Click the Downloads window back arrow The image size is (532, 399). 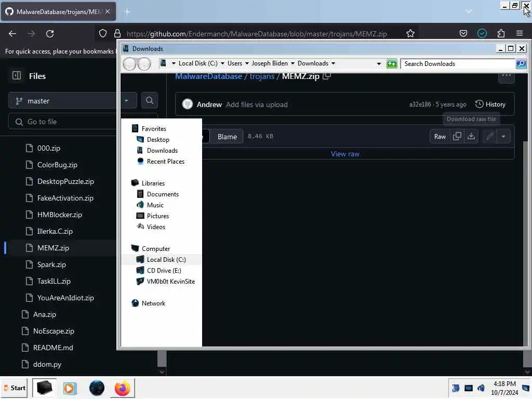tap(129, 64)
